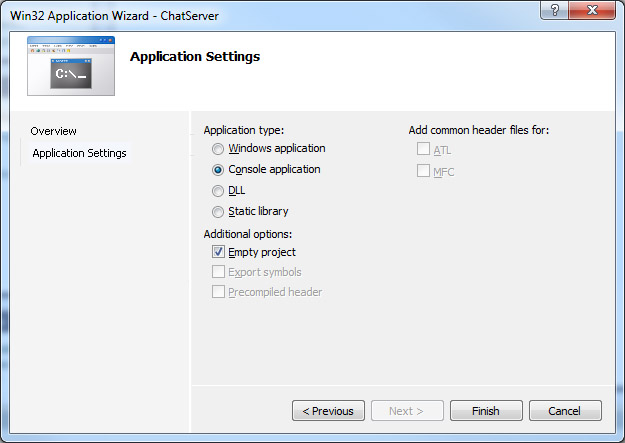
Task: Click the Next button
Action: click(x=406, y=411)
